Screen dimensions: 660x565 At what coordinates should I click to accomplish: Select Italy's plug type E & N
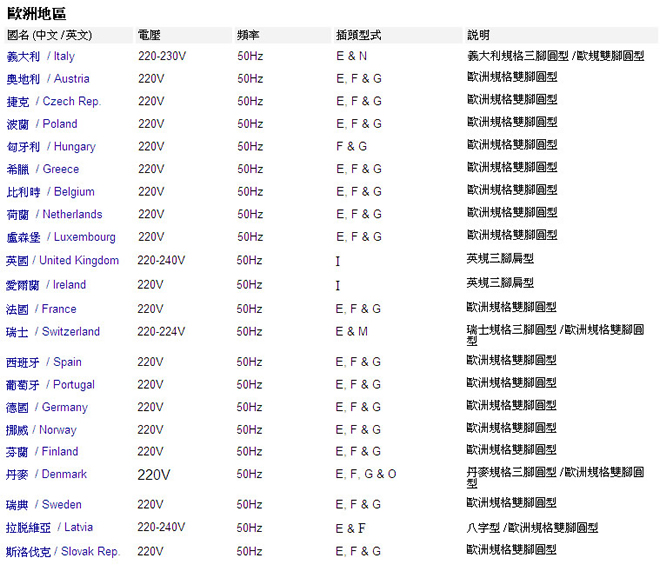point(351,56)
